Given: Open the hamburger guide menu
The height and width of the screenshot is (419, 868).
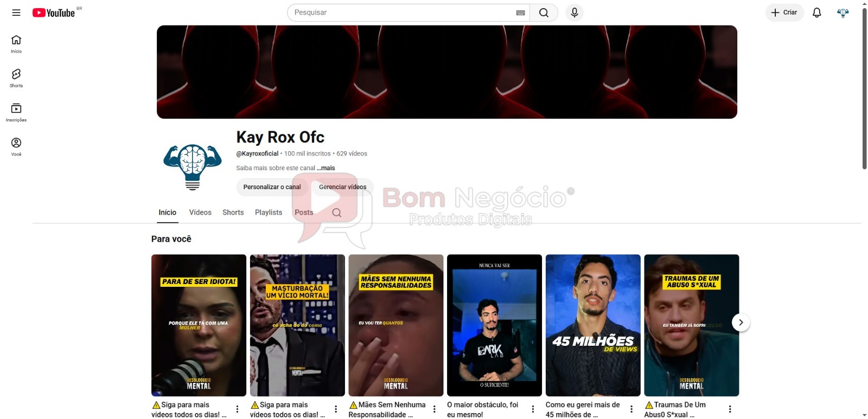Looking at the screenshot, I should click(x=16, y=12).
